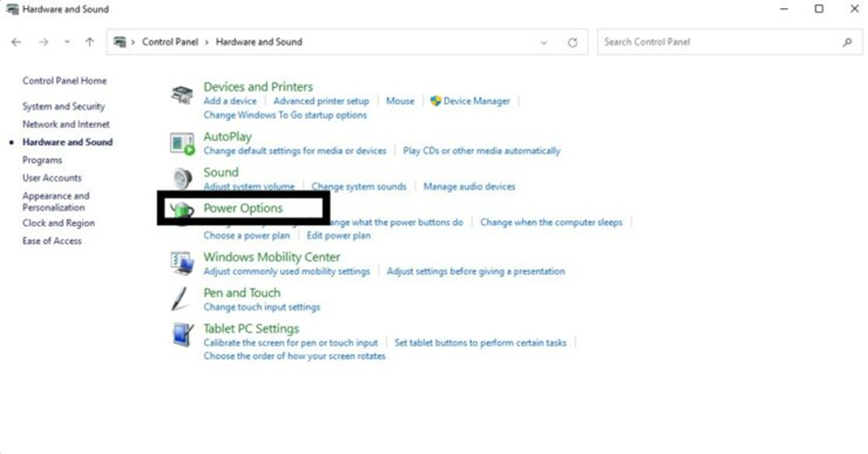Open AutoPlay heading
This screenshot has height=454, width=868.
[x=228, y=136]
